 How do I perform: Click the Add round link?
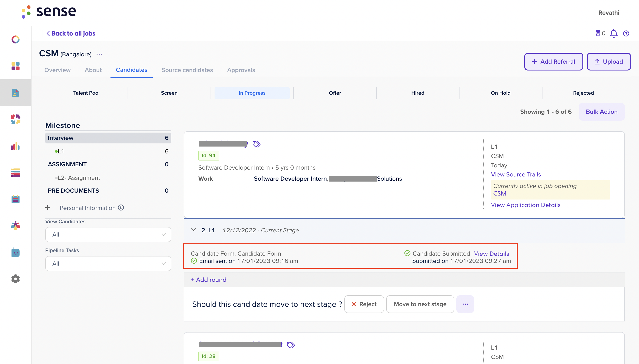(209, 280)
